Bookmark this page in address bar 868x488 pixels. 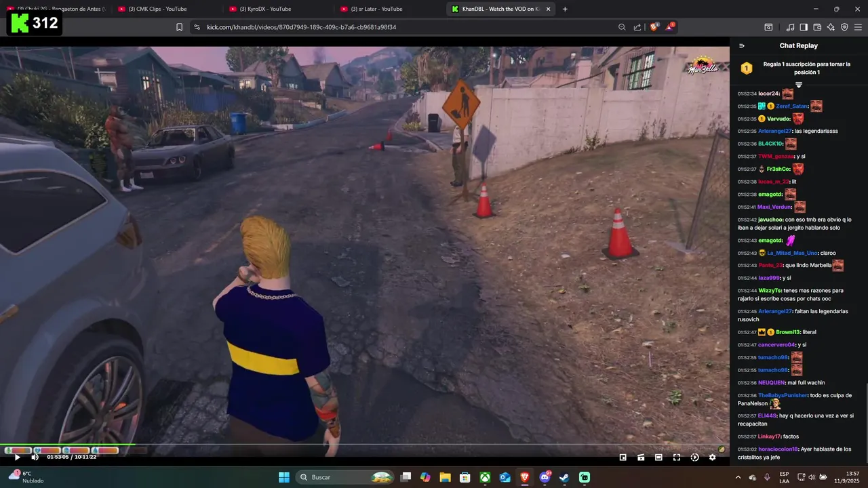pos(179,27)
